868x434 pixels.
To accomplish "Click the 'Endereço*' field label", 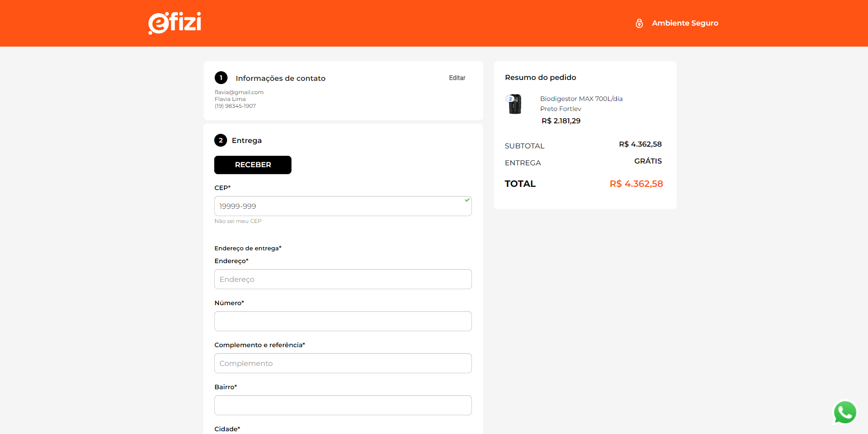I will coord(231,261).
